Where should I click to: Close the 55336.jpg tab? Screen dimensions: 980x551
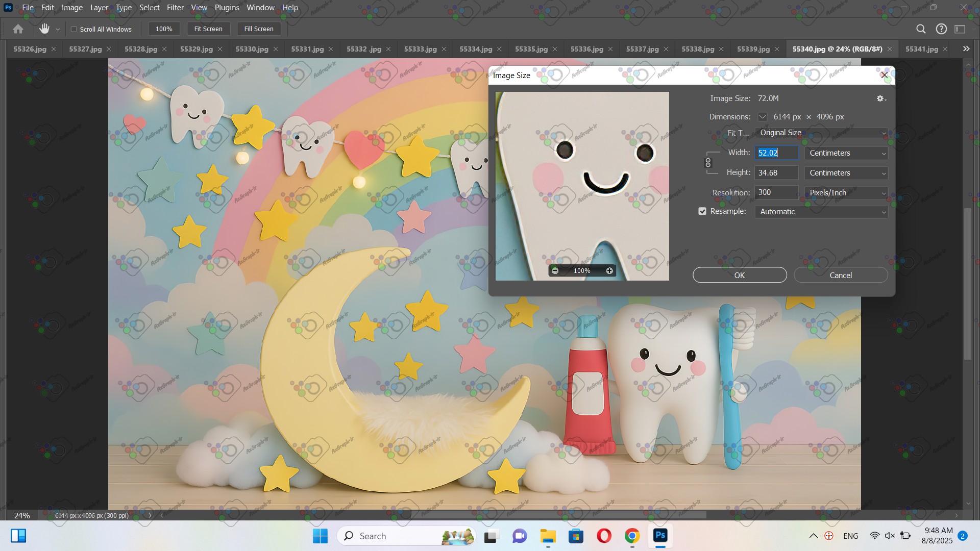click(610, 49)
